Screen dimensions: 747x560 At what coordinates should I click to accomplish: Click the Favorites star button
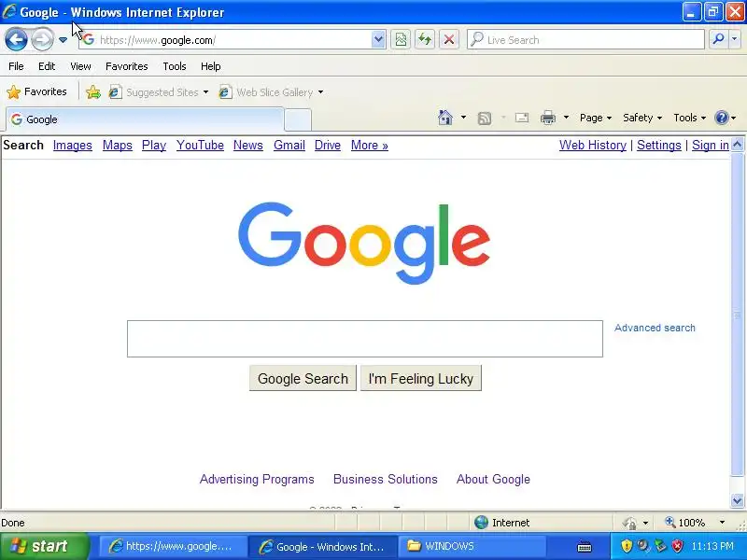(x=36, y=91)
